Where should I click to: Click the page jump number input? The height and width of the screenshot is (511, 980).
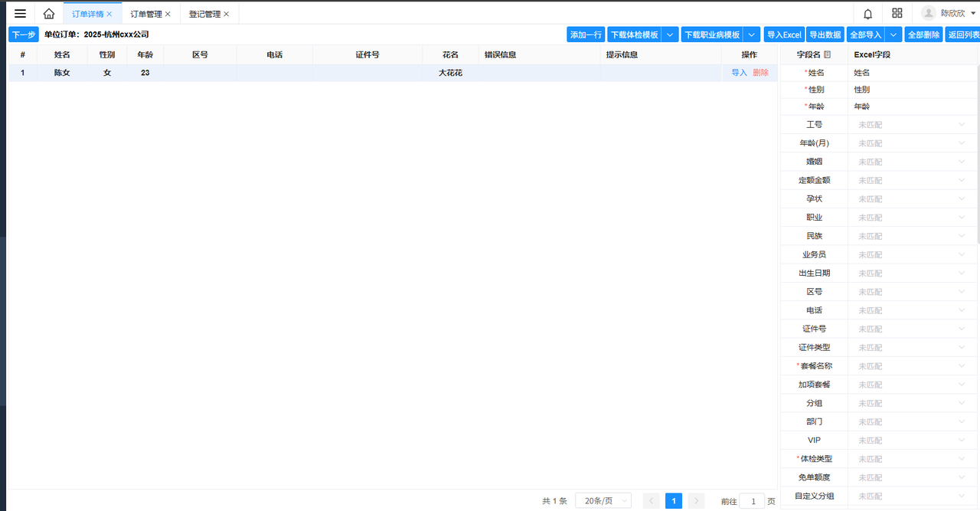pos(752,501)
